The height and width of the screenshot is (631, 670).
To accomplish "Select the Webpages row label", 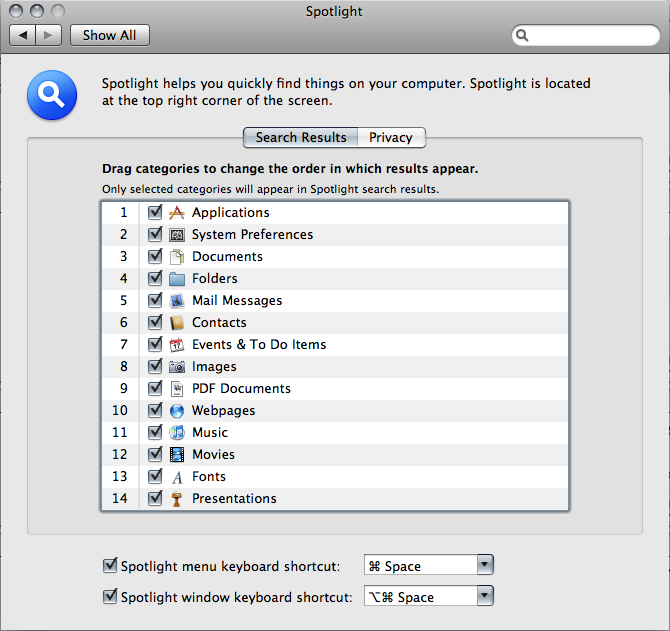I will 223,411.
